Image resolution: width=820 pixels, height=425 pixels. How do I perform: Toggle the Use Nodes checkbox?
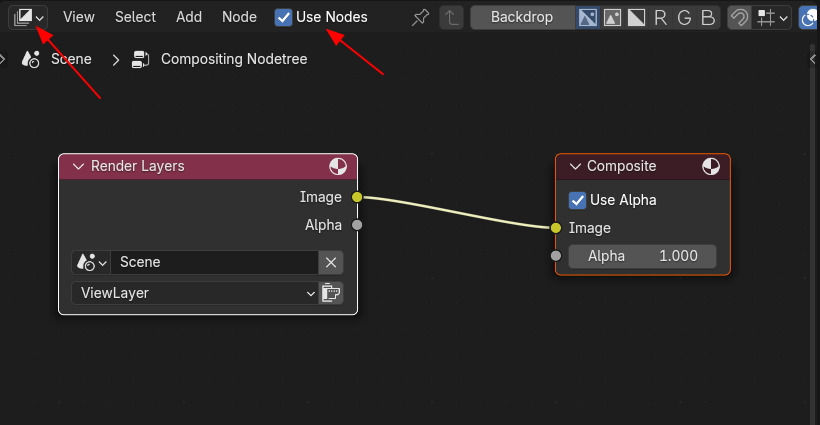tap(283, 17)
